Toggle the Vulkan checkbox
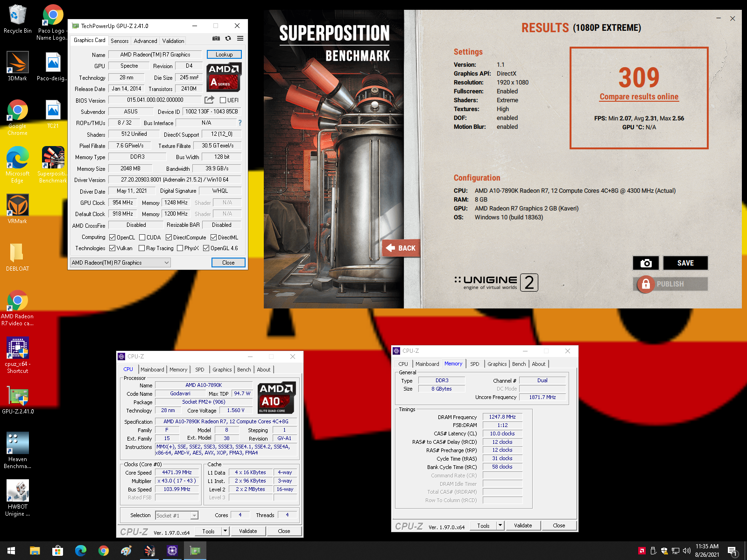The height and width of the screenshot is (560, 747). [112, 248]
